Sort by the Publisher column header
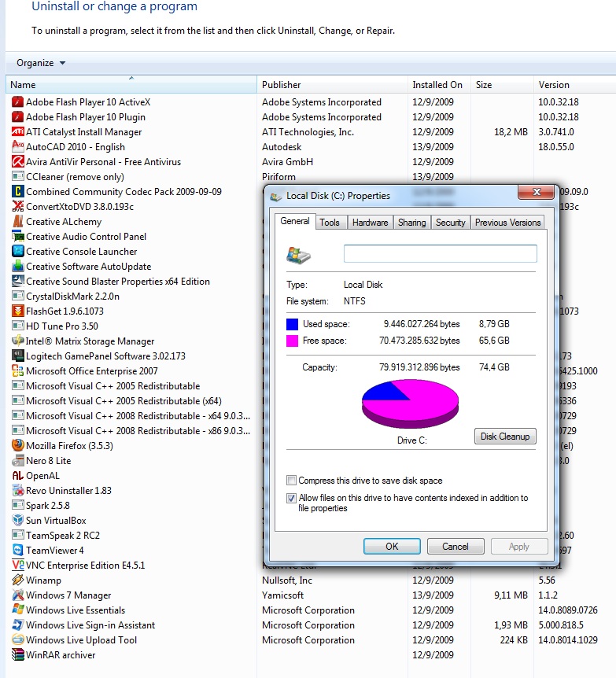This screenshot has width=616, height=678. [x=332, y=85]
